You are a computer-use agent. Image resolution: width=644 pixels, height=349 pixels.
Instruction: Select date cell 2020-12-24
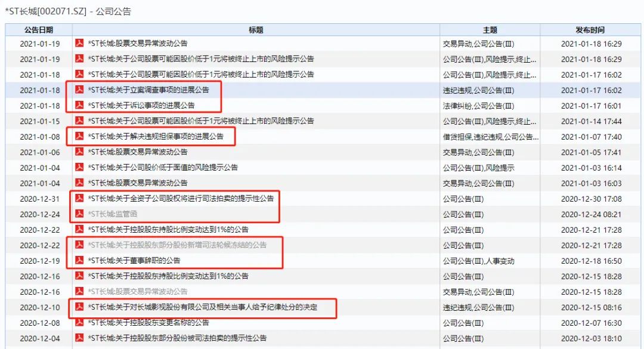(40, 214)
